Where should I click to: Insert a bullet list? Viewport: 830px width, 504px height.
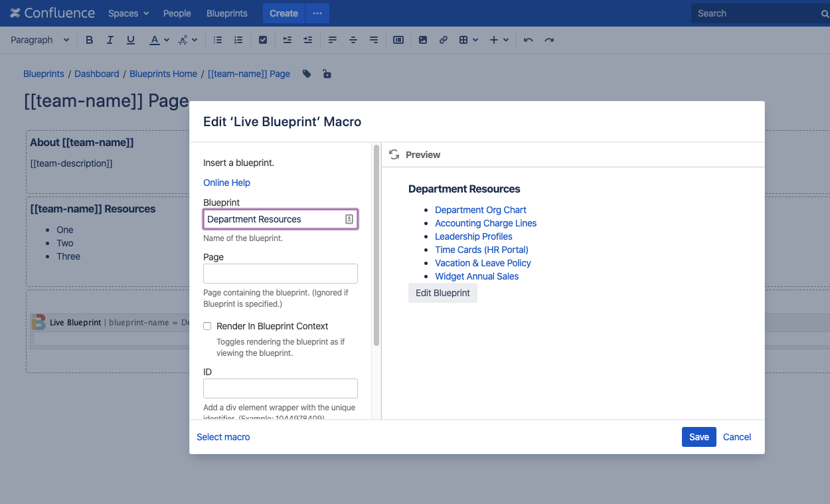click(x=218, y=40)
